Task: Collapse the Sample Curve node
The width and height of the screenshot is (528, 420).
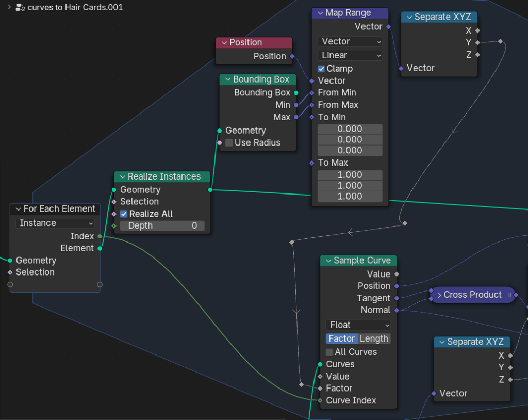Action: [327, 261]
